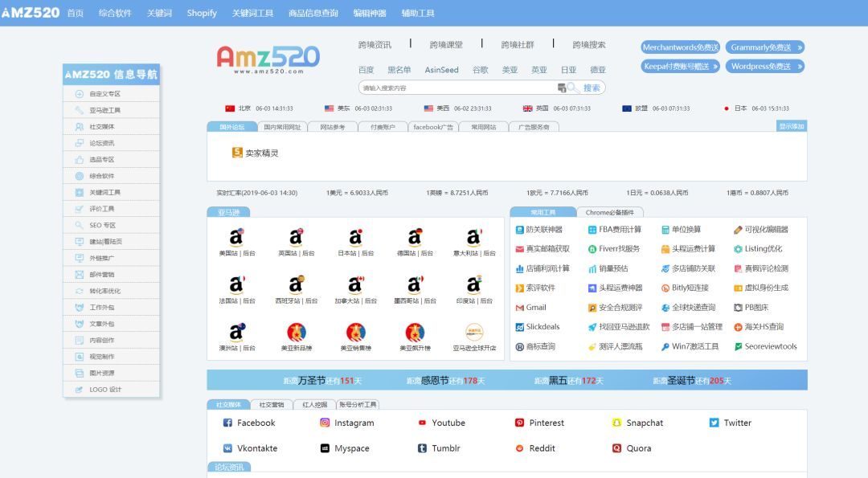The width and height of the screenshot is (868, 478).
Task: Click the Amazon Japan (日本站) icon
Action: [x=355, y=237]
